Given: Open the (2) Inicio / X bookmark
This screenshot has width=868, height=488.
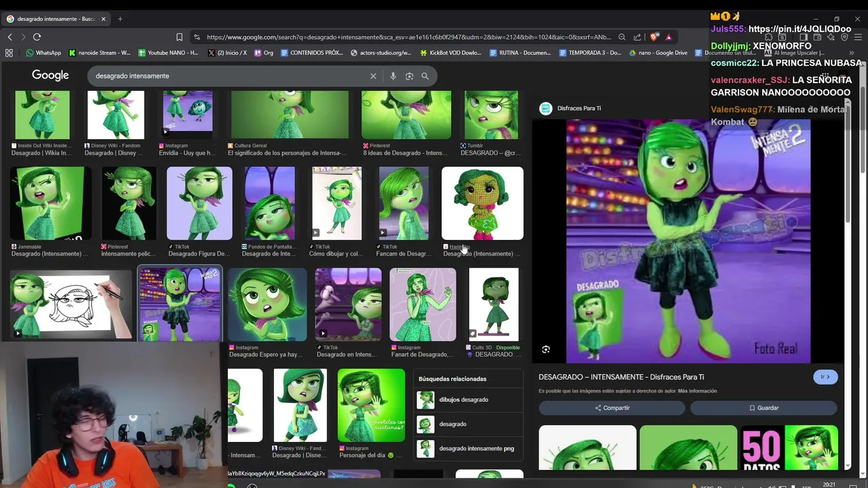Looking at the screenshot, I should click(227, 53).
